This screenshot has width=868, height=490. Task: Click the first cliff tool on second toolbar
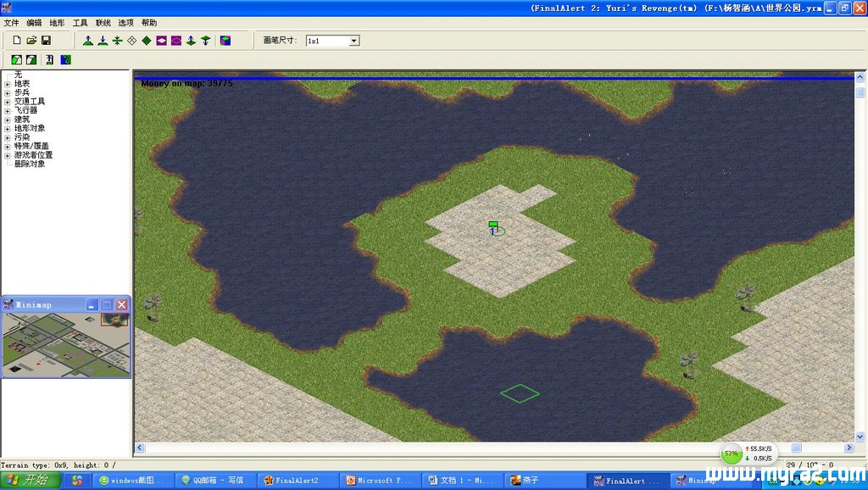pyautogui.click(x=17, y=60)
